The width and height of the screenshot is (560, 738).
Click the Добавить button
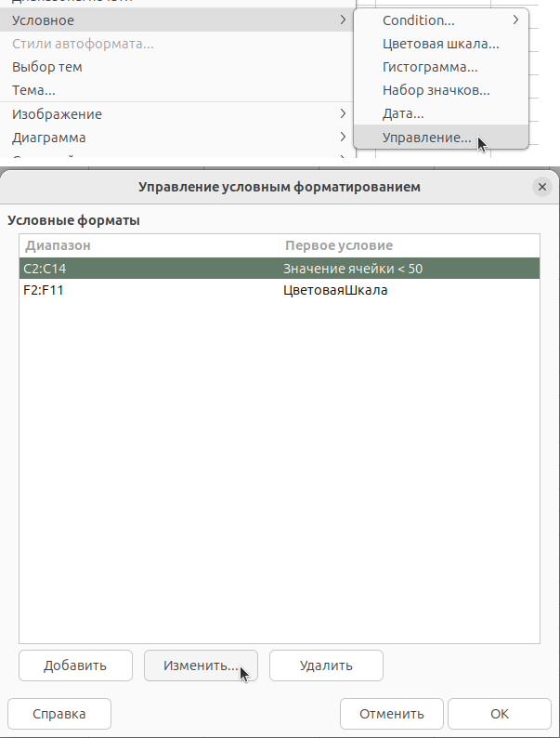pyautogui.click(x=76, y=666)
